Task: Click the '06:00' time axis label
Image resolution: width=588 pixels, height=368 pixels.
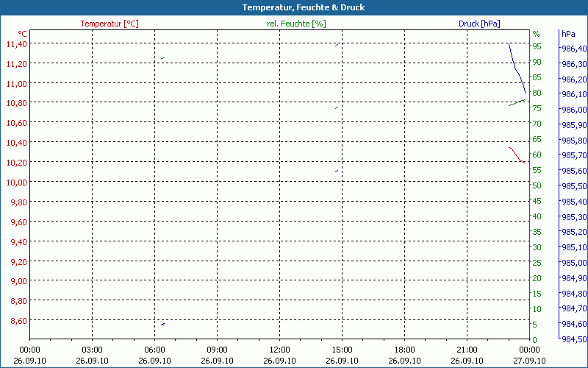Action: [x=155, y=350]
